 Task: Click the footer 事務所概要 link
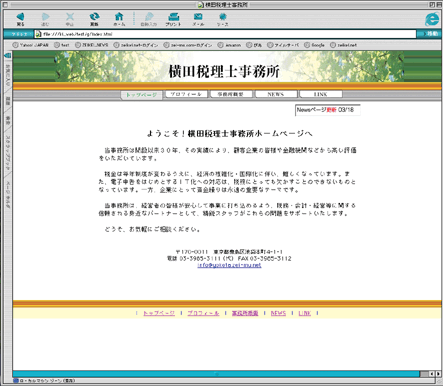245,313
